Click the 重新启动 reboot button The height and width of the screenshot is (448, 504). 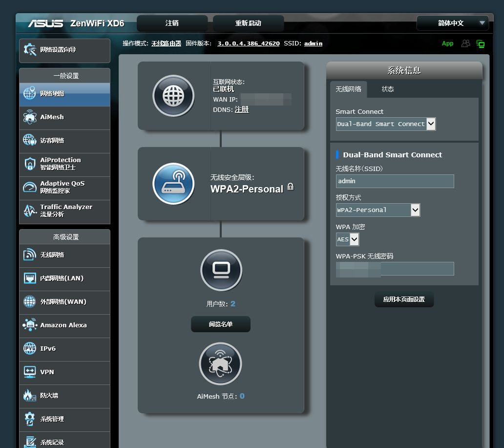248,23
